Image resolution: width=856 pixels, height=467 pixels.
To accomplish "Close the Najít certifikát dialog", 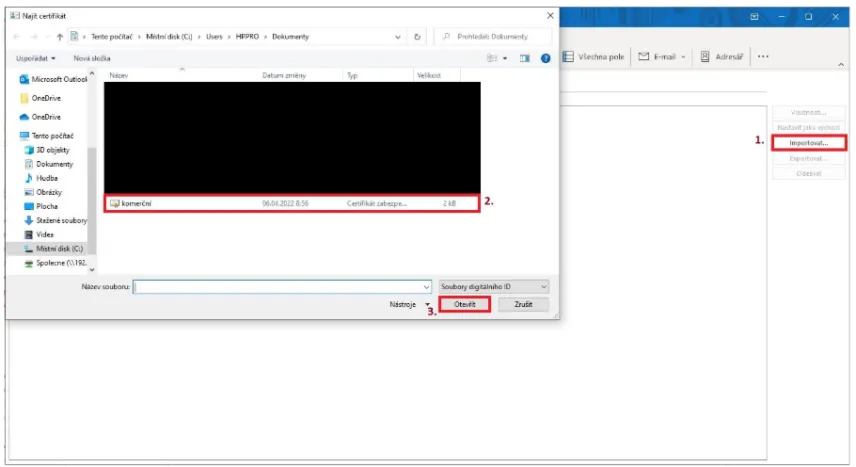I will pyautogui.click(x=550, y=16).
